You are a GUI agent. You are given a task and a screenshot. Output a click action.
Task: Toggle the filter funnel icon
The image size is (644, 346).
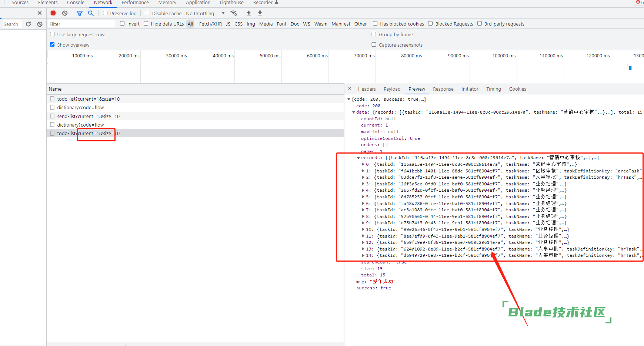(x=79, y=13)
